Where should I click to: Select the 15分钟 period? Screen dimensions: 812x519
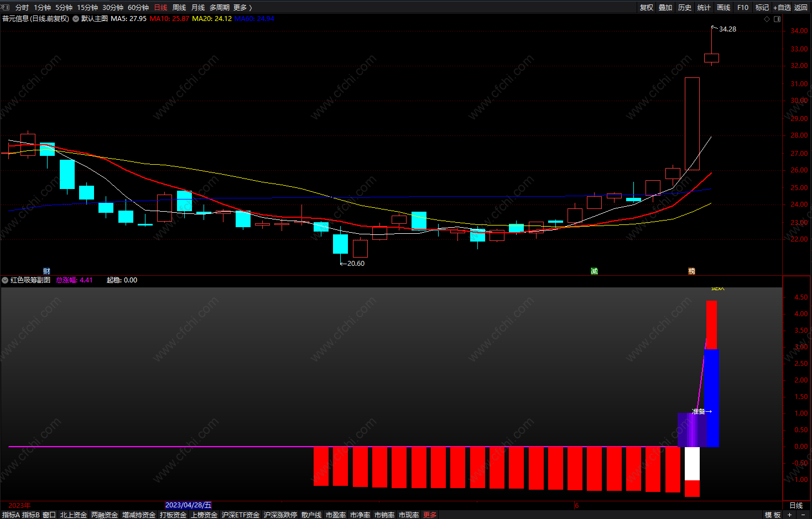pyautogui.click(x=87, y=7)
